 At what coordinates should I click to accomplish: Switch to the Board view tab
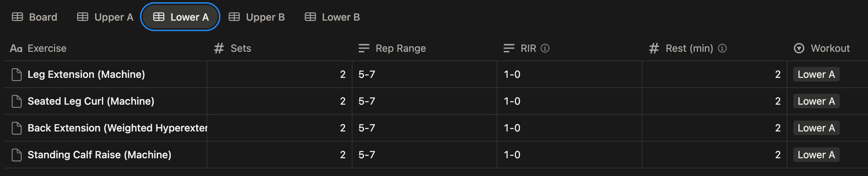pos(35,17)
